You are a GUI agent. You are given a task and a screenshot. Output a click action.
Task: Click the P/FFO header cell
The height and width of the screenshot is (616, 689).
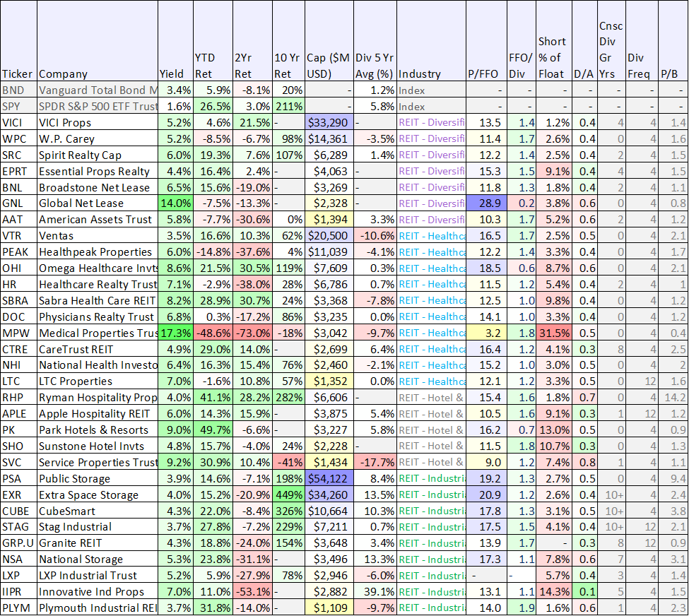pyautogui.click(x=486, y=41)
